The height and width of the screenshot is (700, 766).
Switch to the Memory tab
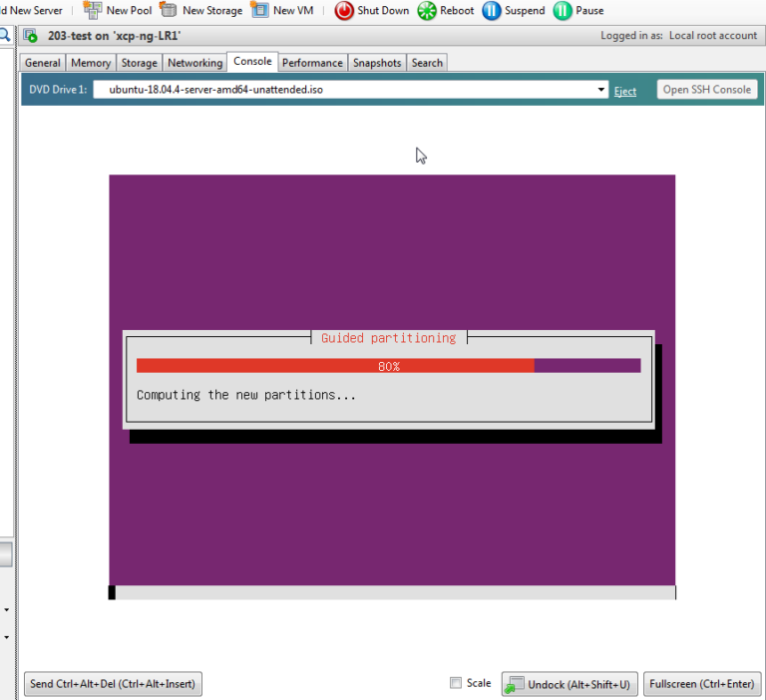point(91,63)
